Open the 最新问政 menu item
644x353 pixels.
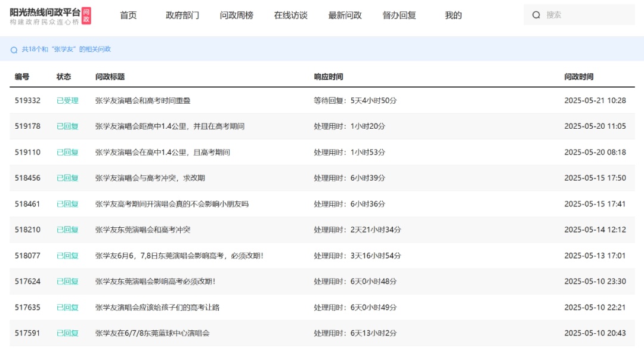point(344,15)
